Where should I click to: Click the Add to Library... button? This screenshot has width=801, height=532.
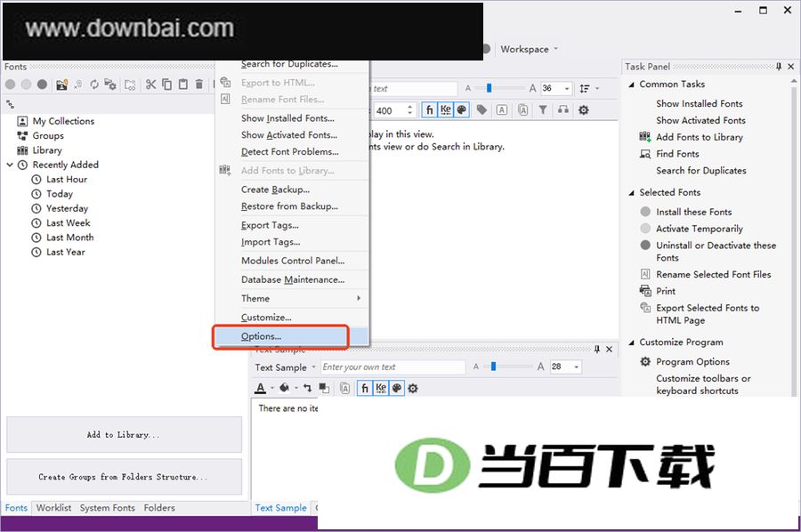(x=124, y=434)
